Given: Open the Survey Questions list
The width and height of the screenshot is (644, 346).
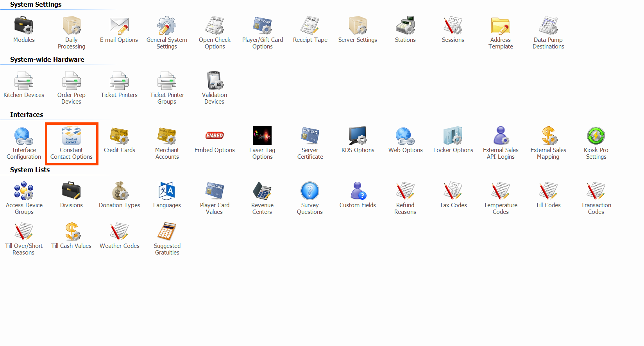Looking at the screenshot, I should tap(310, 191).
